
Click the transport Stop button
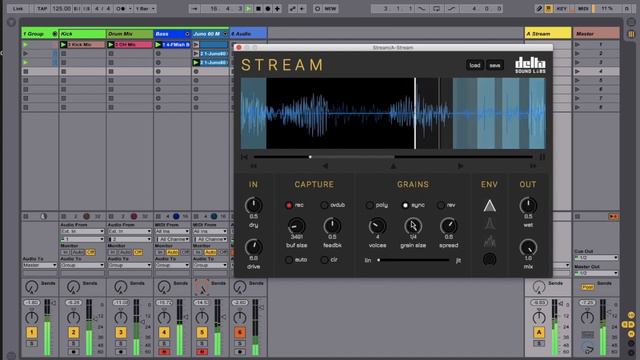click(x=258, y=9)
